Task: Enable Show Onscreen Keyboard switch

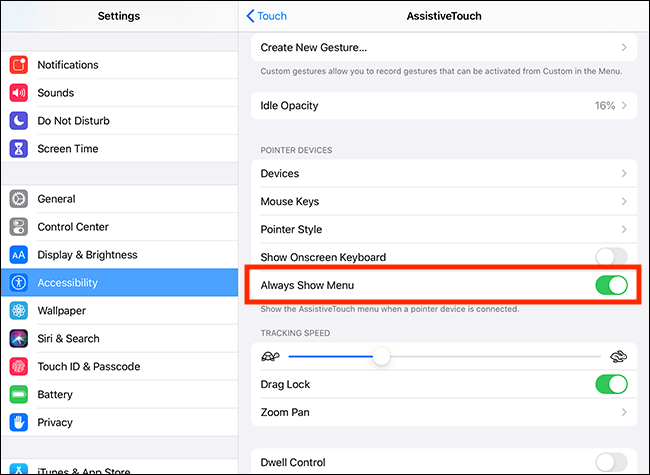Action: (x=611, y=257)
